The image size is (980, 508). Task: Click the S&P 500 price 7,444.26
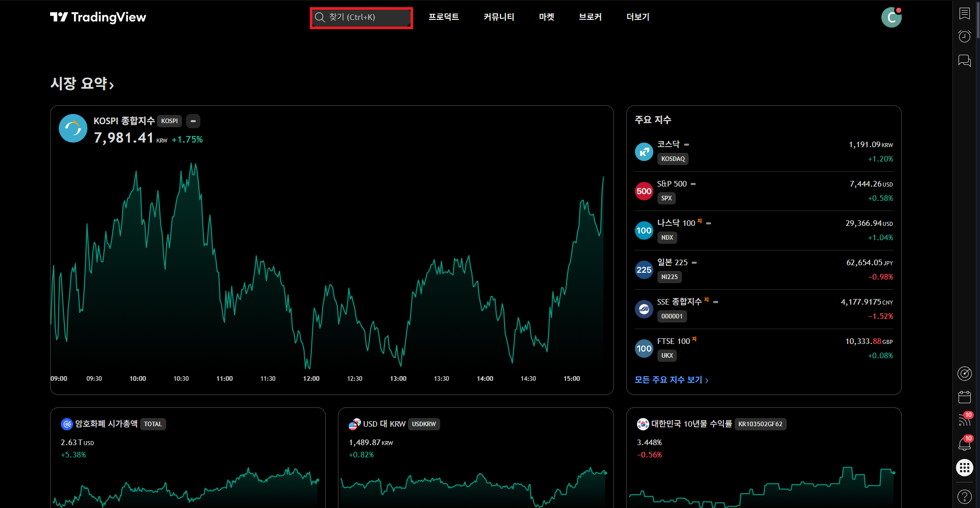(865, 184)
